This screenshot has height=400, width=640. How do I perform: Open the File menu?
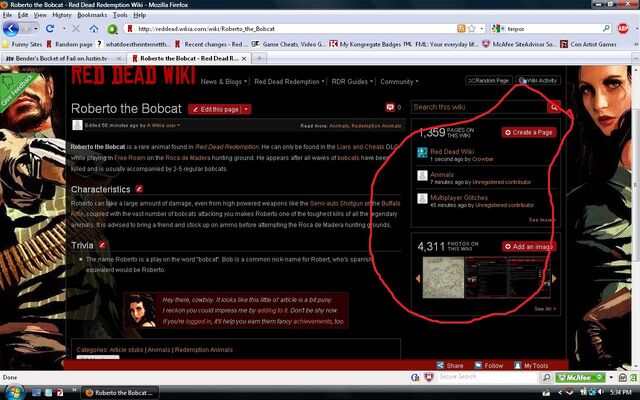pos(7,15)
